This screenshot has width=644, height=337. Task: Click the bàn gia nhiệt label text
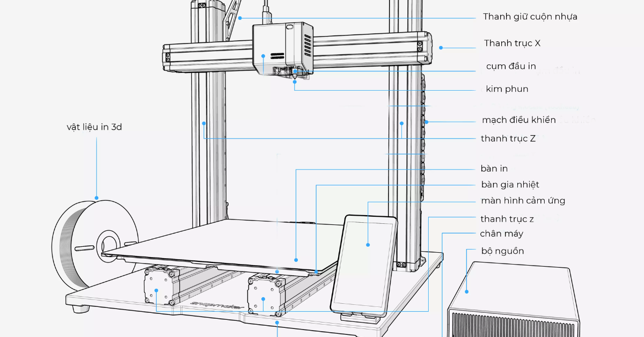pos(510,184)
